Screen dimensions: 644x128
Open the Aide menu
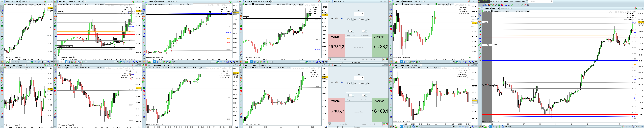pos(523,1)
